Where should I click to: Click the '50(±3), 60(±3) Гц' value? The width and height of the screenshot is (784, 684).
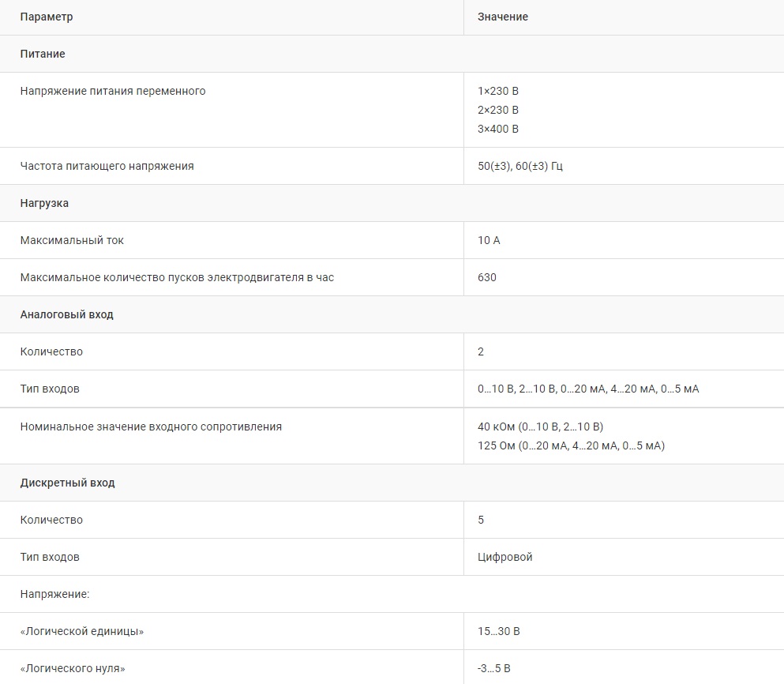tap(520, 166)
